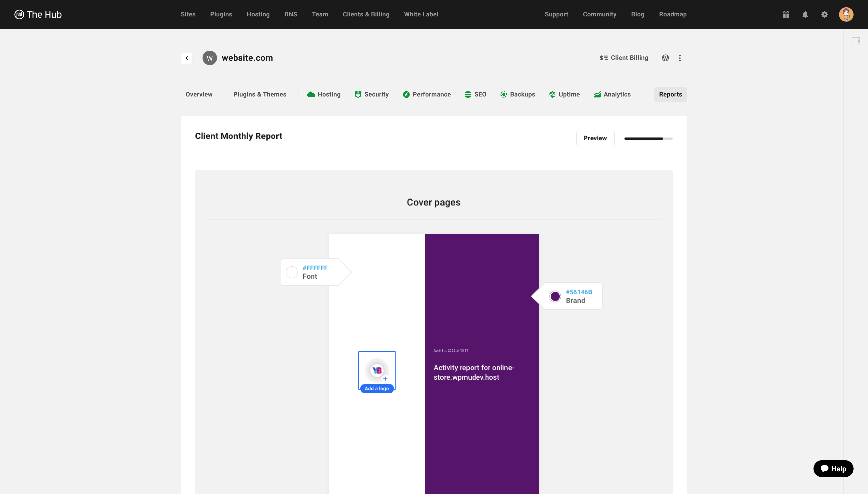Open the Client Billing link
The height and width of the screenshot is (494, 868).
click(x=624, y=58)
